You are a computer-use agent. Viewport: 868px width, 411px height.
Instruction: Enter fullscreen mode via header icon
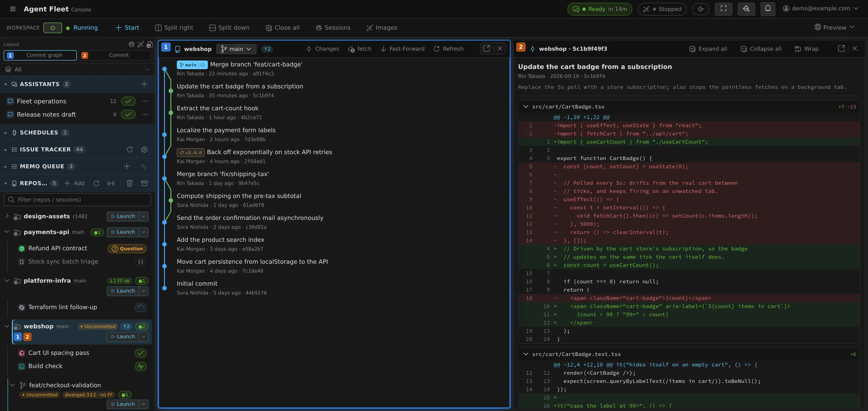(723, 9)
